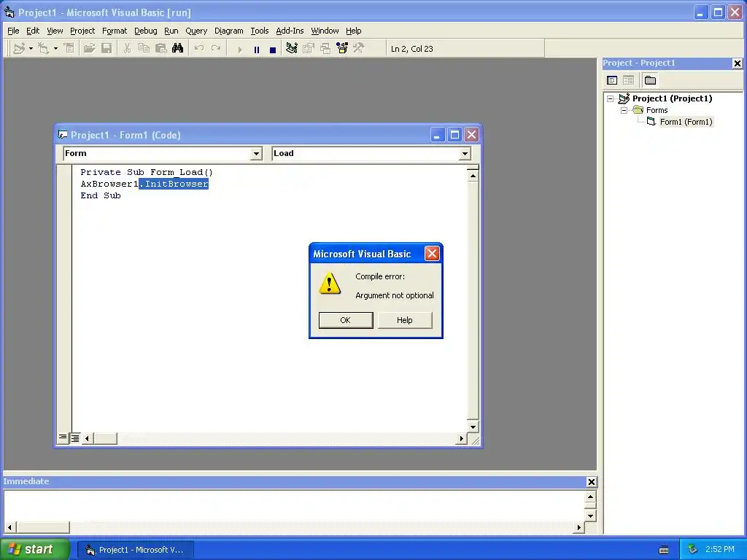Click Project1 - Microsoft V... taskbar button

136,550
